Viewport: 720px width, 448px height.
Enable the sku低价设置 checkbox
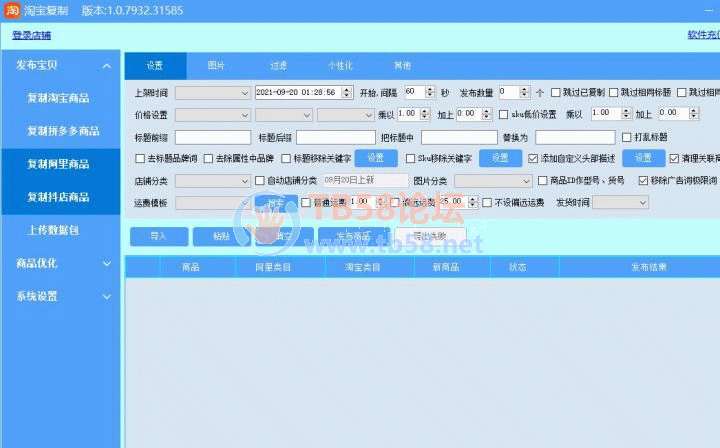[504, 114]
